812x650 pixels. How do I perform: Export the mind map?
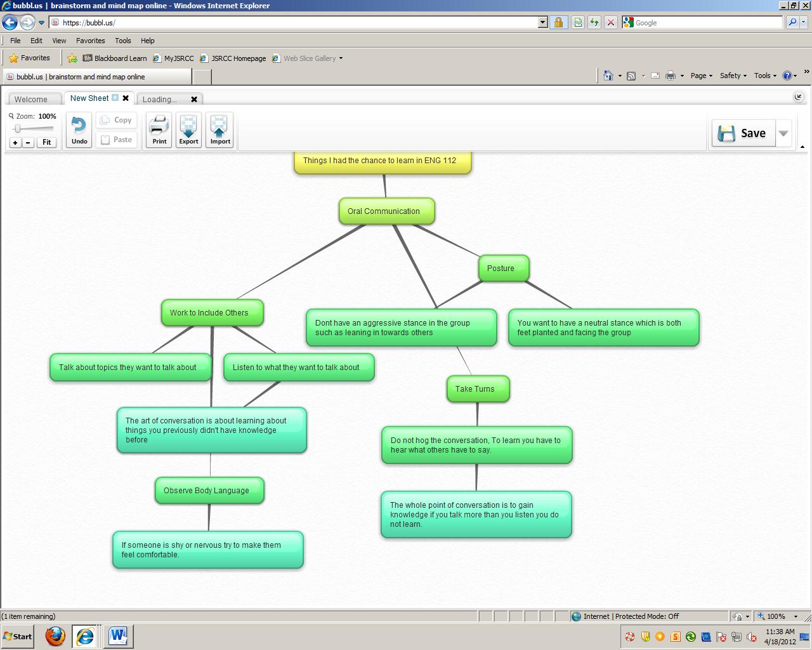pos(188,129)
